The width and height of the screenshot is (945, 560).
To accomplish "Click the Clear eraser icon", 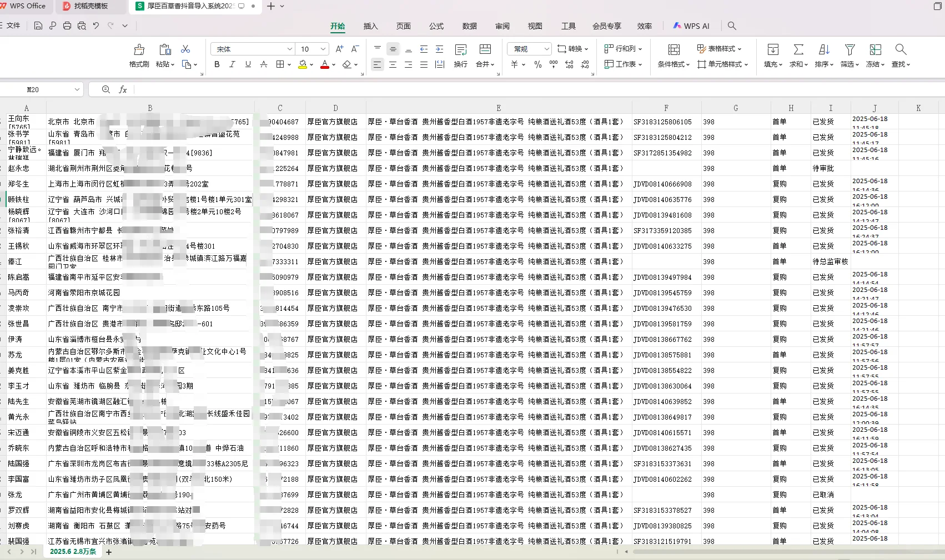I will 347,64.
